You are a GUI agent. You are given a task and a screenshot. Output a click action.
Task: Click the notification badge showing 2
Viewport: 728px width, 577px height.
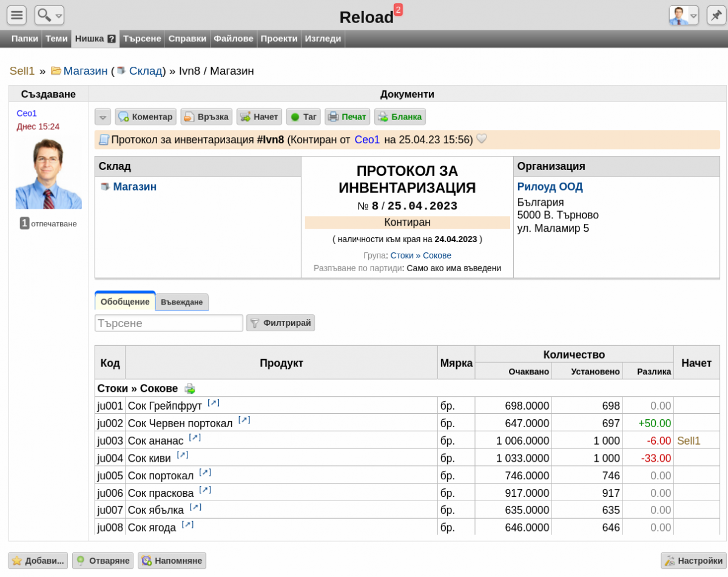tap(398, 9)
